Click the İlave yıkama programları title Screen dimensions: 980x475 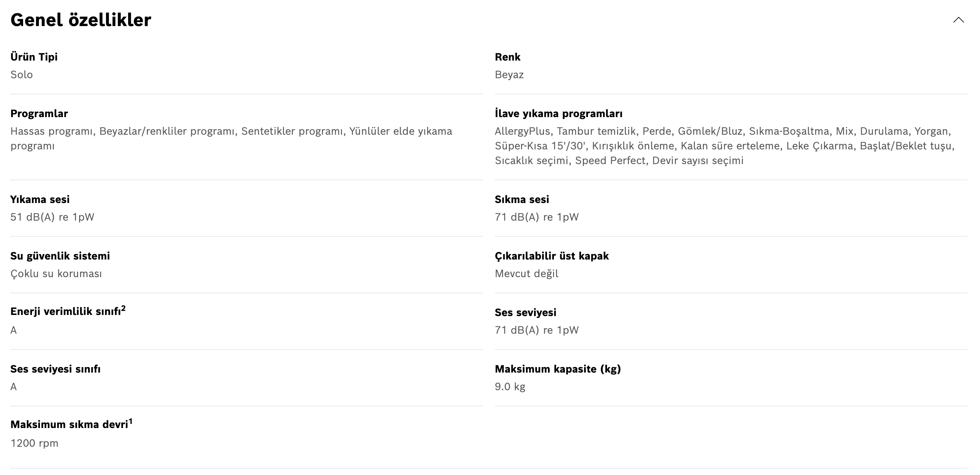click(559, 114)
